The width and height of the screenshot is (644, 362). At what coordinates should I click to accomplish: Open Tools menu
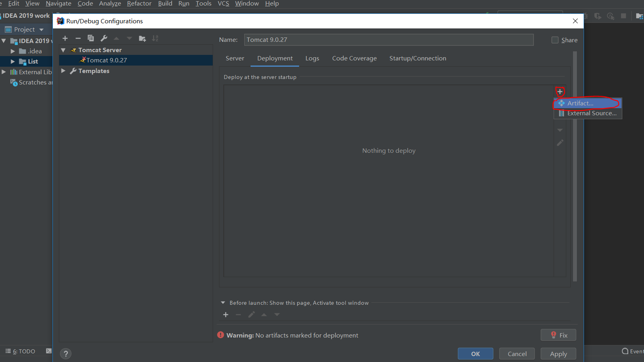[203, 4]
